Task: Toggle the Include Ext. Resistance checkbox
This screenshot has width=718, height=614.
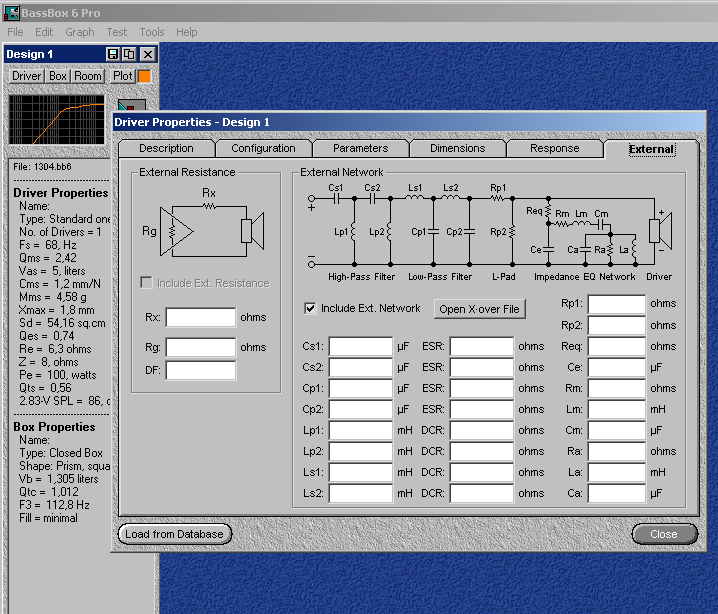Action: pyautogui.click(x=146, y=283)
